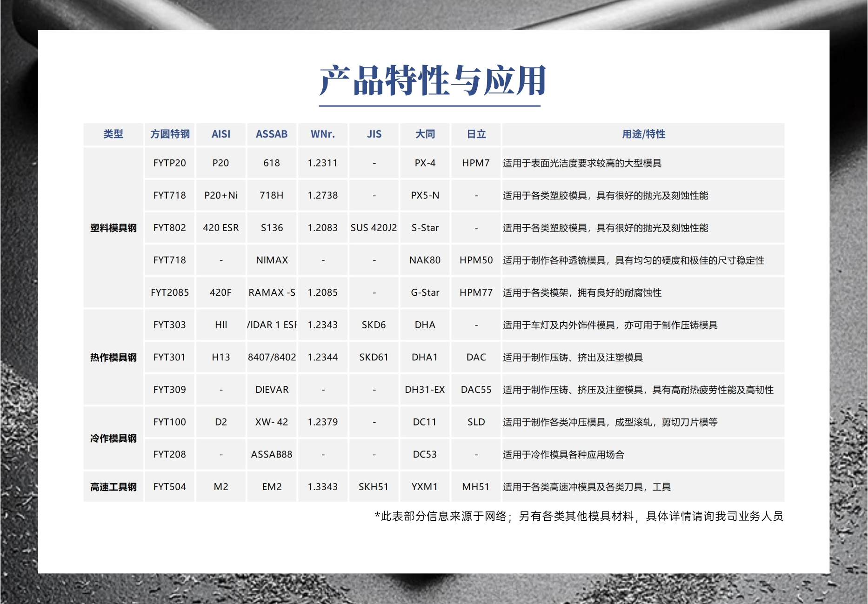Click the 方圆特钢 column header
The height and width of the screenshot is (604, 868).
(x=170, y=134)
